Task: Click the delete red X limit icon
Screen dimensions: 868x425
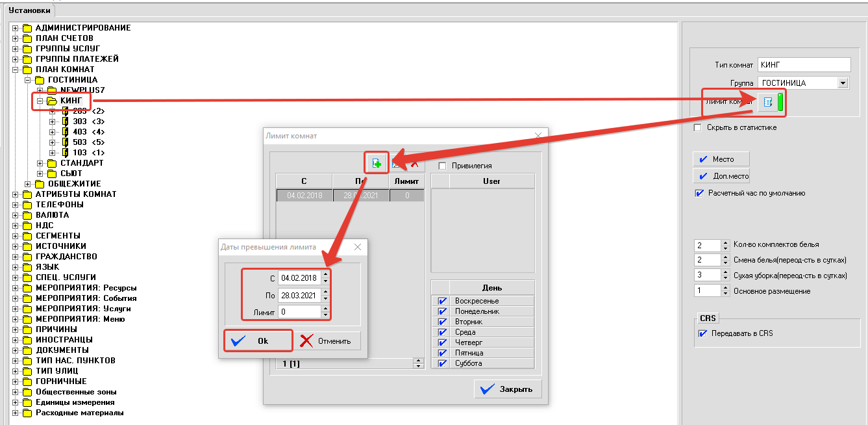Action: (x=414, y=164)
